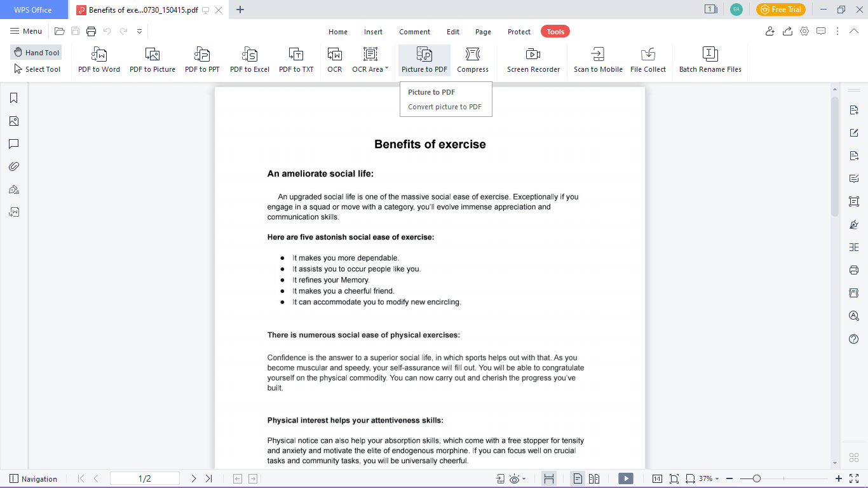Select the Compress tool
Viewport: 868px width, 488px height.
point(473,60)
